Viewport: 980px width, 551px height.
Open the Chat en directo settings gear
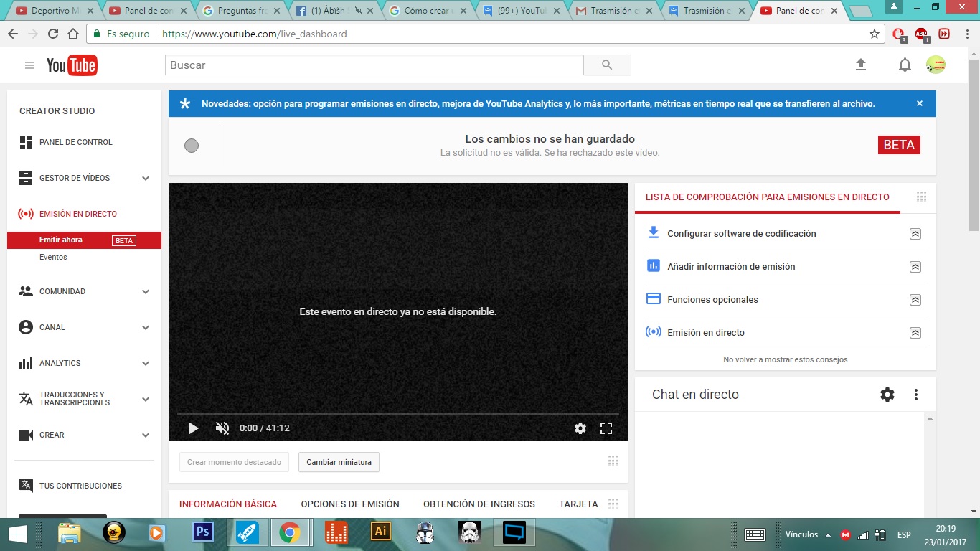tap(887, 395)
